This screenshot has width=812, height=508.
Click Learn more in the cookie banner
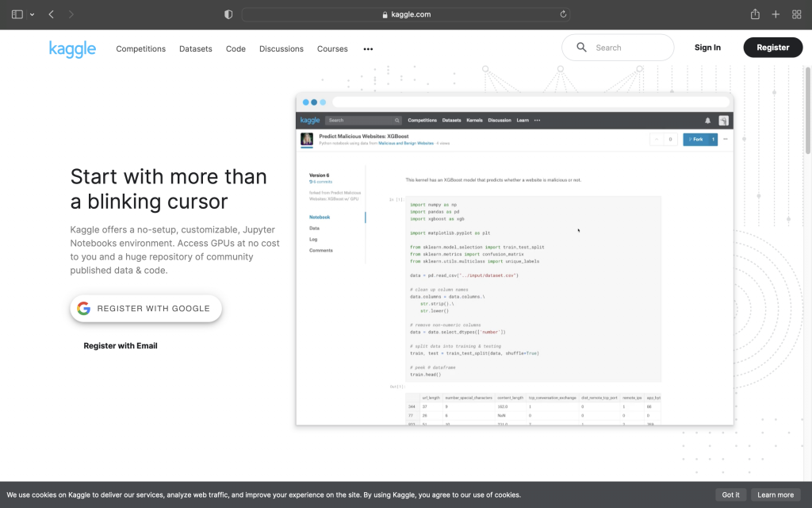click(x=776, y=495)
